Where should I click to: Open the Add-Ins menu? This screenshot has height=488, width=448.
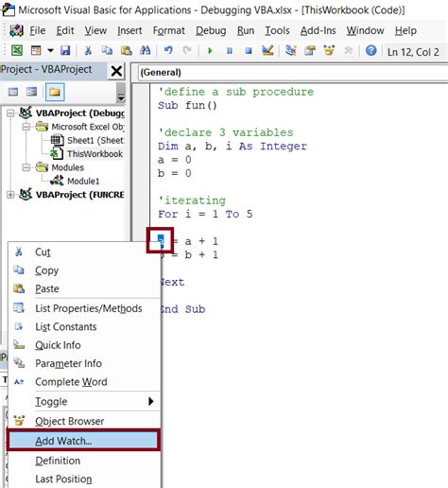(318, 30)
